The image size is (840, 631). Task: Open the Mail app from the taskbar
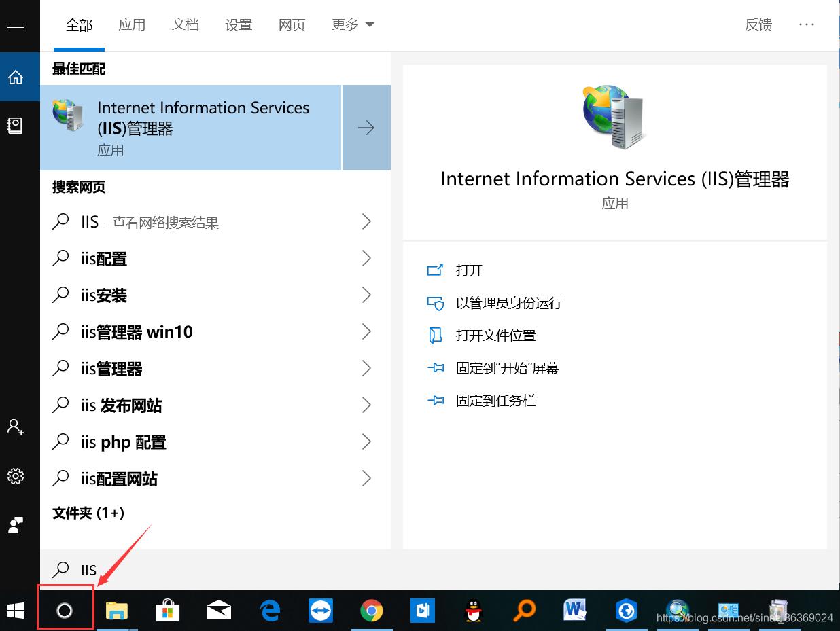(218, 611)
